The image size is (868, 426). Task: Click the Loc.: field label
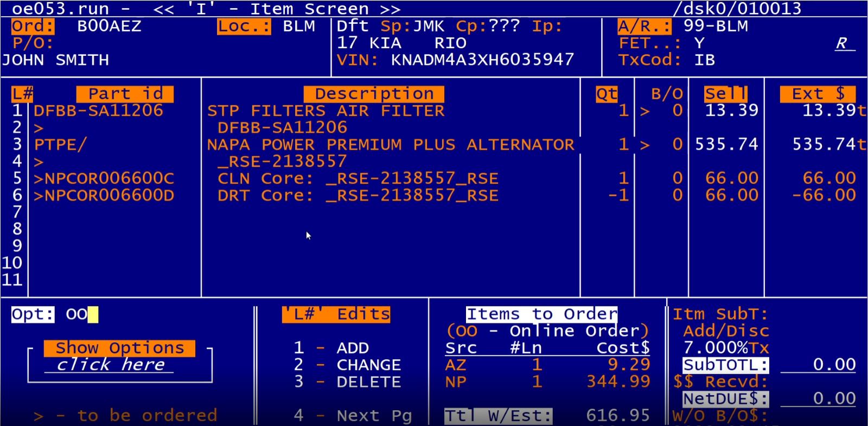pos(244,26)
